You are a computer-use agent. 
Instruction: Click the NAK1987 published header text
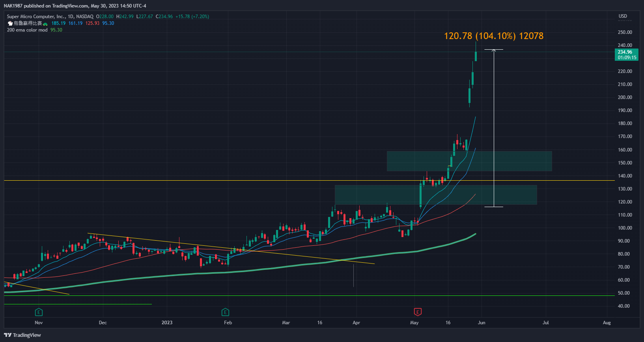click(75, 6)
